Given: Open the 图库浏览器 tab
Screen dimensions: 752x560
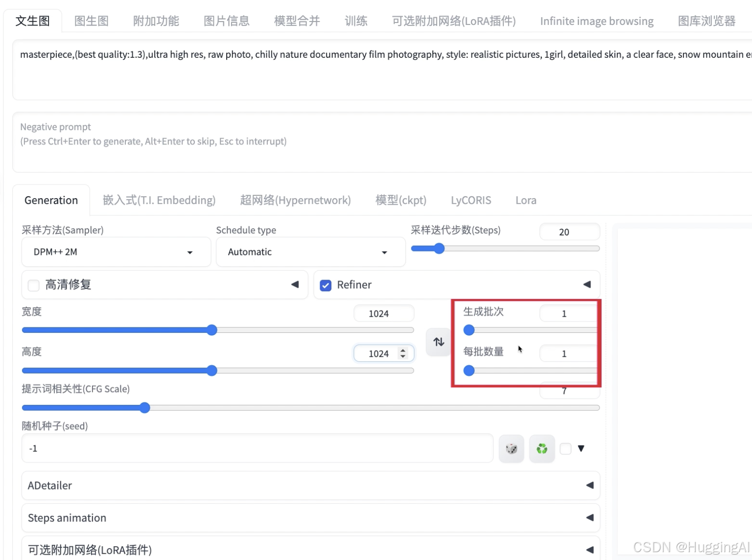Looking at the screenshot, I should click(x=706, y=21).
